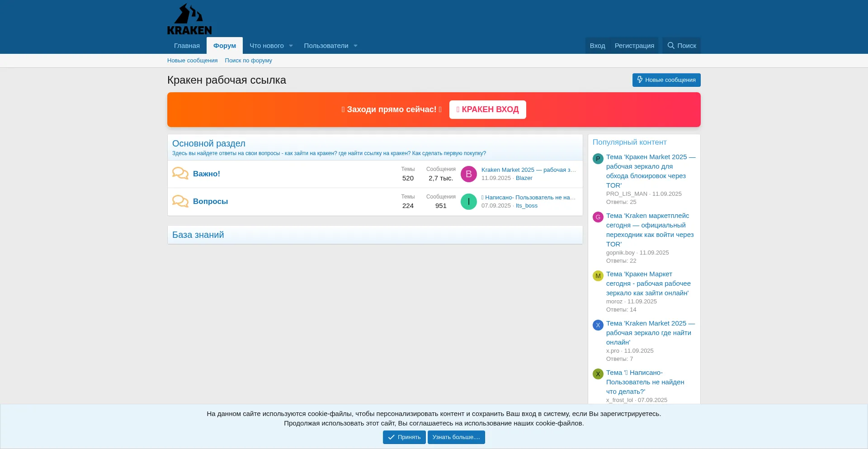The image size is (868, 449).
Task: Click the green X avatar of x_frost_lol
Action: 598,374
